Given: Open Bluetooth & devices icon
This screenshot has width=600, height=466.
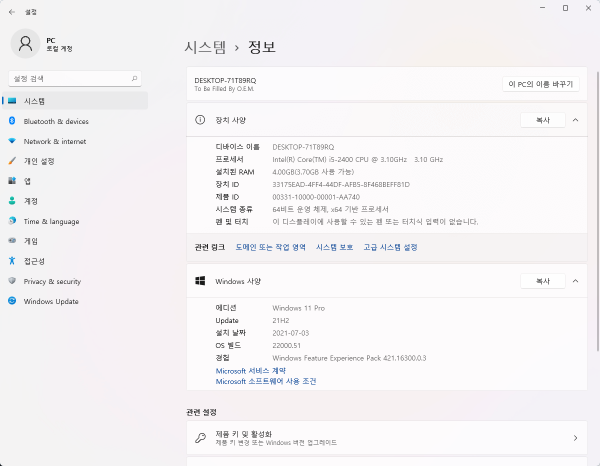Looking at the screenshot, I should (12, 121).
